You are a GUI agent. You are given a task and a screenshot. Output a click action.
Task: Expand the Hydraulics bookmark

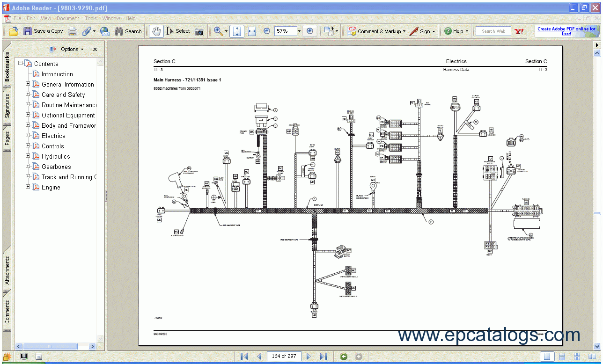coord(28,156)
